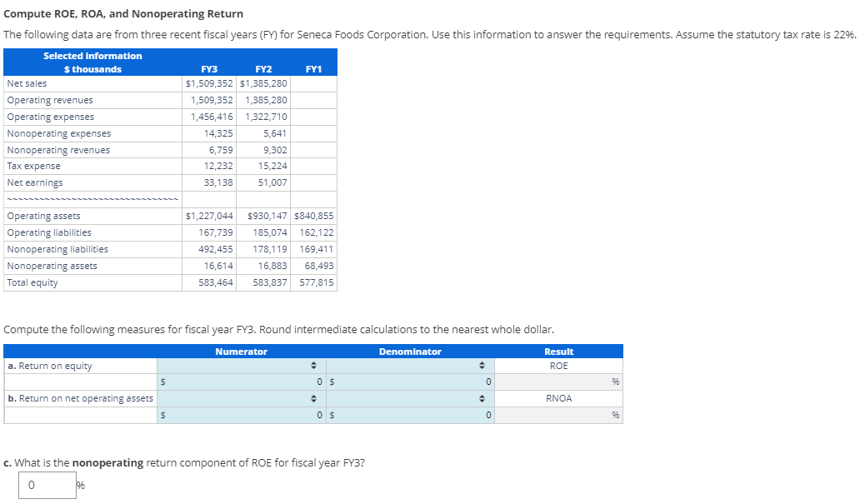Select the FY2 column header
The height and width of the screenshot is (504, 865).
263,69
